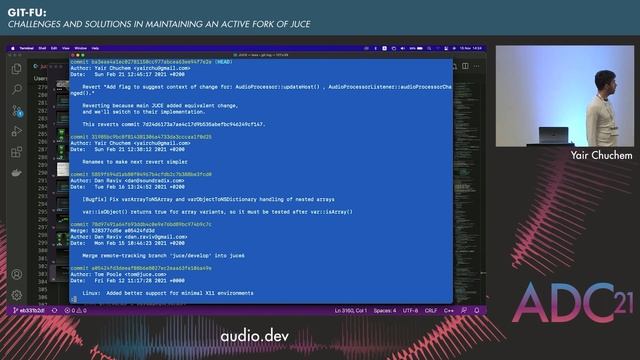This screenshot has height=360, width=640.
Task: Open the editor More Actions ellipsis
Action: coord(477,66)
